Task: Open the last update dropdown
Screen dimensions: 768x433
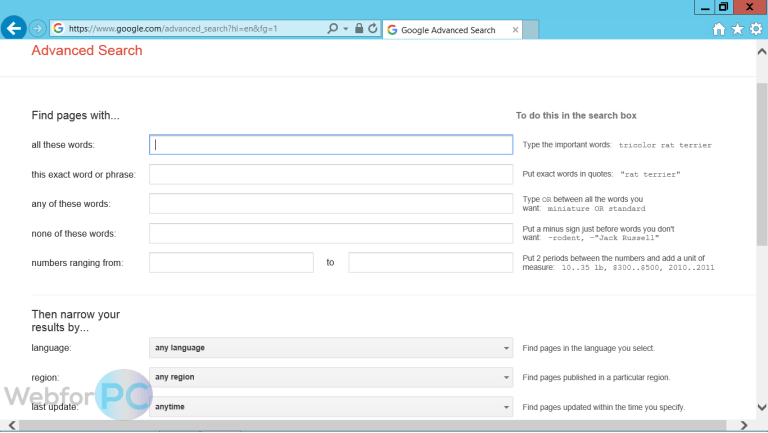Action: pos(331,407)
